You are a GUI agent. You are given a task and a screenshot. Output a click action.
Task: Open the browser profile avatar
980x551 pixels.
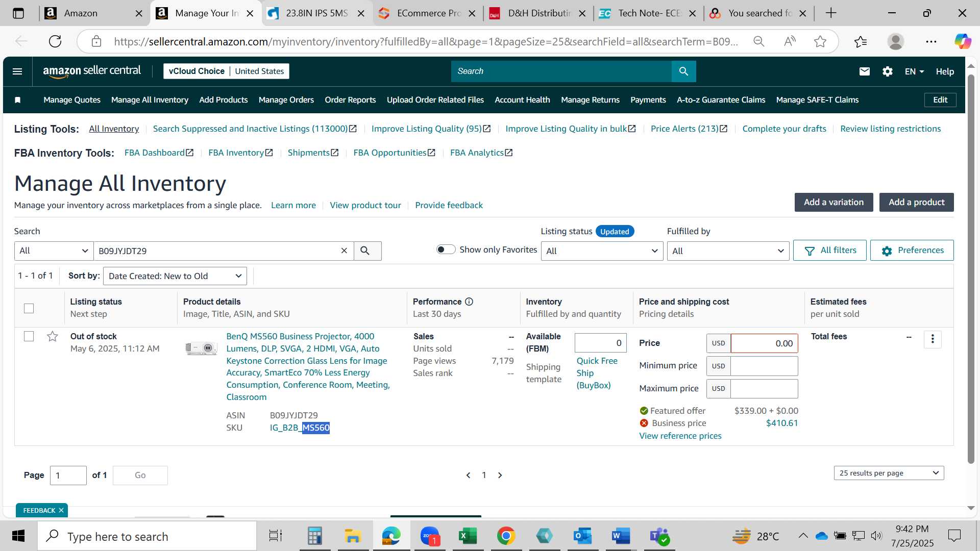(895, 41)
